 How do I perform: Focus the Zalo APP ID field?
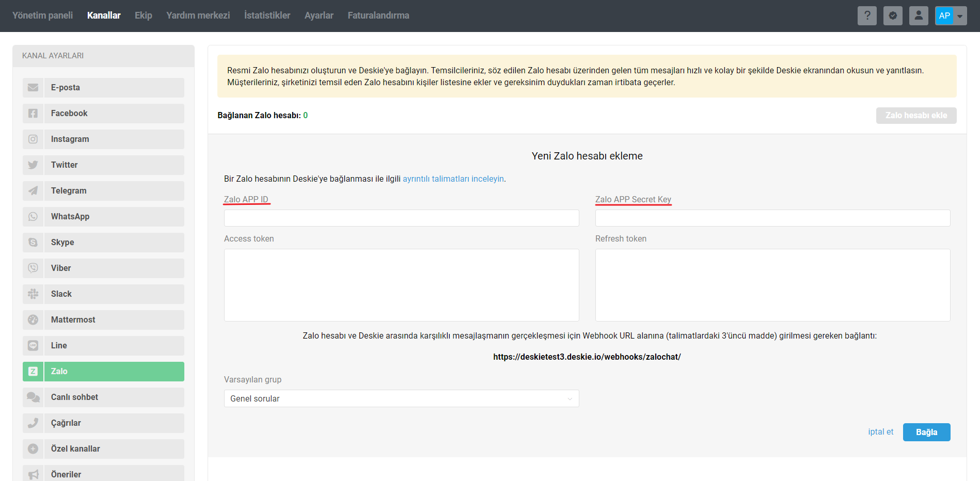pos(401,218)
